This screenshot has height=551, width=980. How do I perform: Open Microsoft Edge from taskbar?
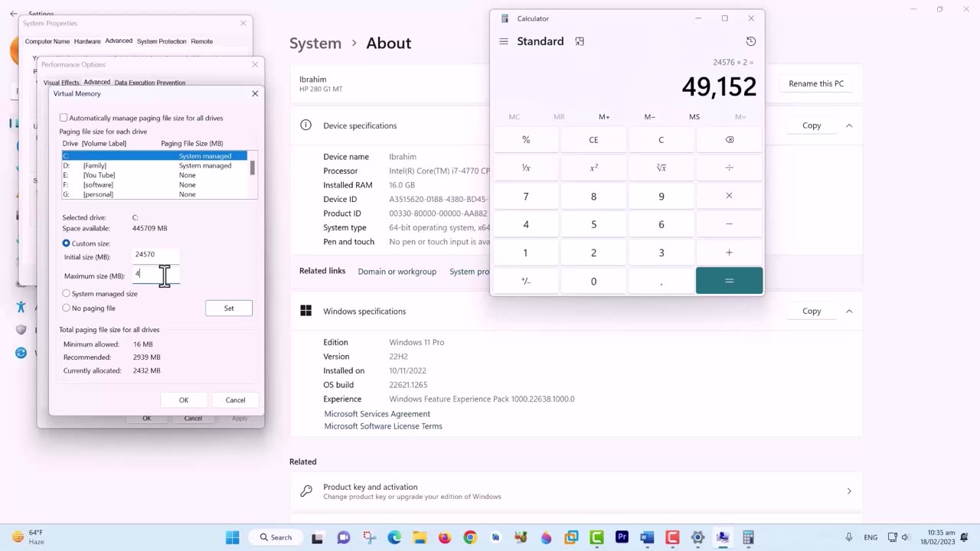point(394,537)
